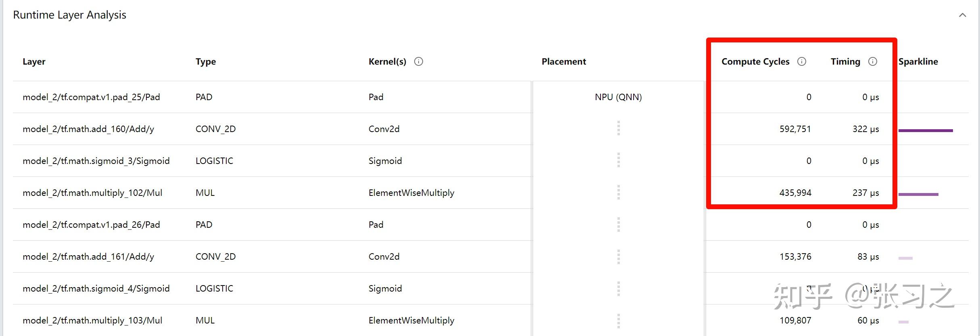Click the Sparkline column header
980x336 pixels.
pos(918,61)
